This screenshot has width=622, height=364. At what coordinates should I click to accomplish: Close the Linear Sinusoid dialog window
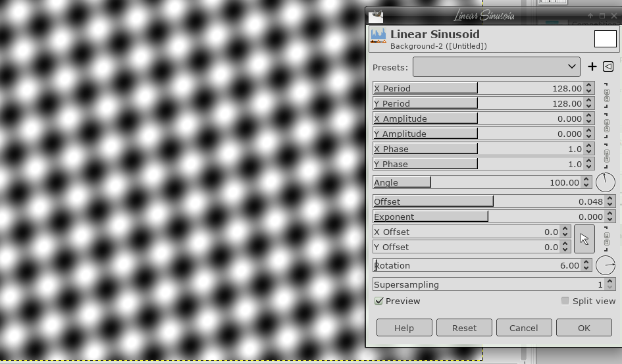(x=614, y=16)
